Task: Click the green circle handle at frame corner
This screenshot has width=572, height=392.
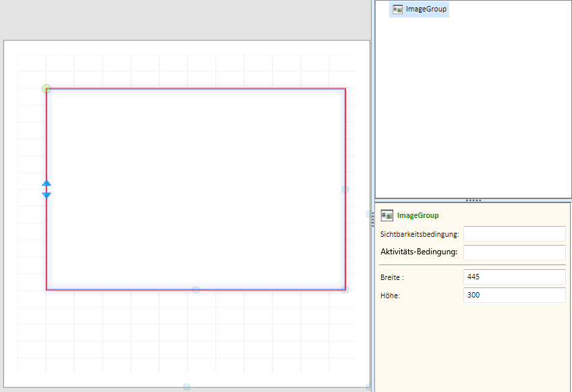Action: click(x=47, y=88)
